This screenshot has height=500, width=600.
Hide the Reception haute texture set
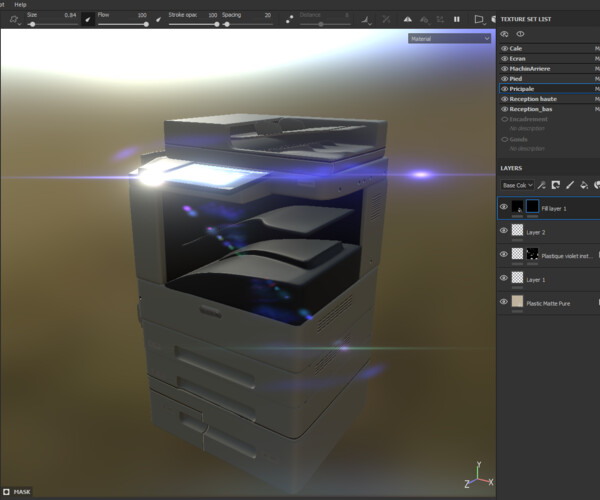pos(505,99)
